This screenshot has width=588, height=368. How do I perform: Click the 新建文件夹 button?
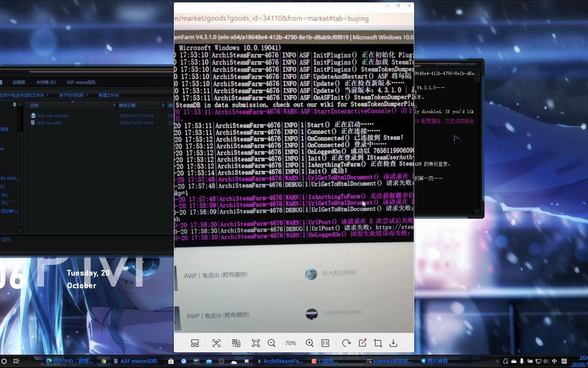click(108, 95)
